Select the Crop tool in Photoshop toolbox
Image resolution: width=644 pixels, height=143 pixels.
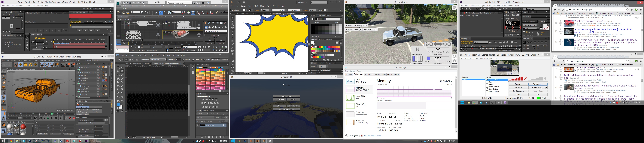pos(118,75)
